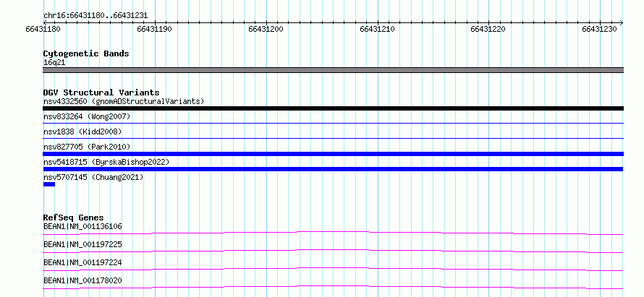Open the BEAN1|NM_001178020 transcript label
The height and width of the screenshot is (297, 644).
(82, 280)
